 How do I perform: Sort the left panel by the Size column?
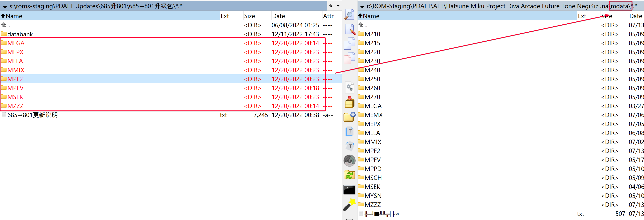[x=257, y=16]
